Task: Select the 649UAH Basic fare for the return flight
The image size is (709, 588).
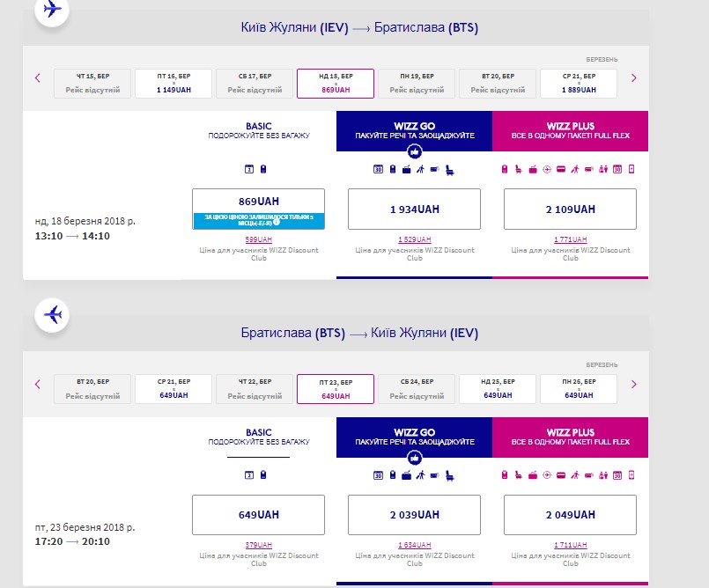Action: pyautogui.click(x=258, y=515)
